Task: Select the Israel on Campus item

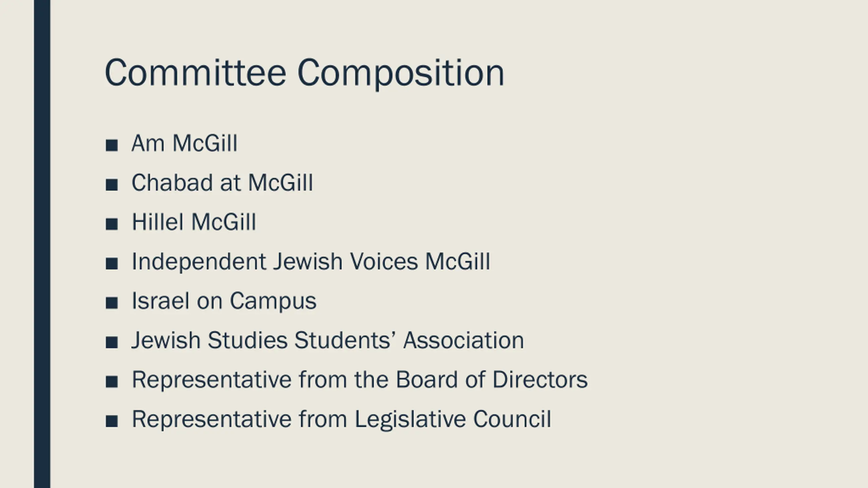Action: click(x=224, y=301)
